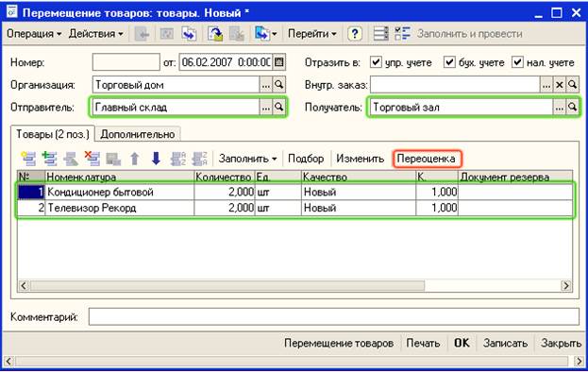Open Перейти dropdown menu
This screenshot has height=372, width=588.
coord(312,34)
